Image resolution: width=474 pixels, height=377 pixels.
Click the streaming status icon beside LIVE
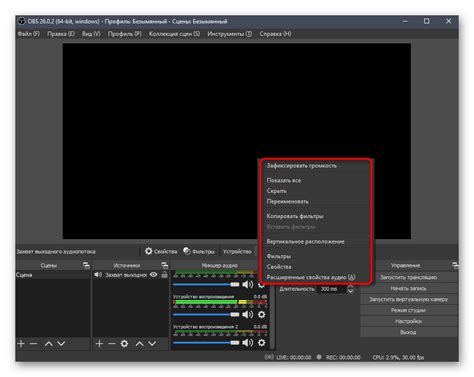269,357
